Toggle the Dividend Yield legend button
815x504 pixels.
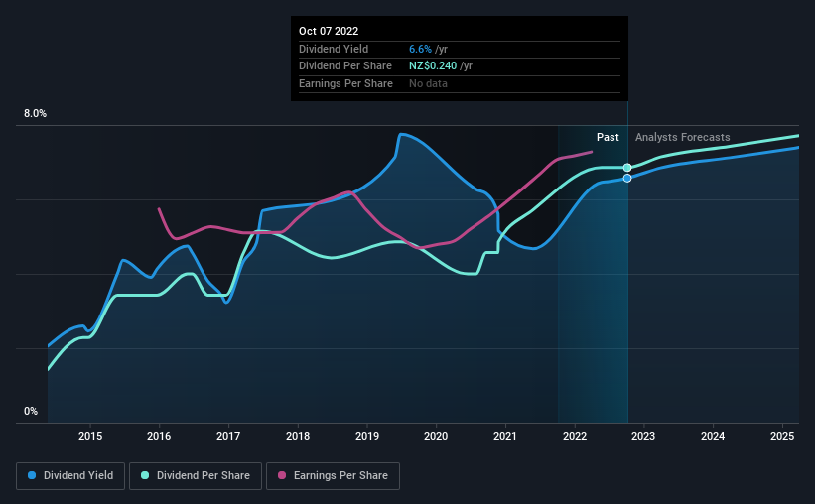70,476
